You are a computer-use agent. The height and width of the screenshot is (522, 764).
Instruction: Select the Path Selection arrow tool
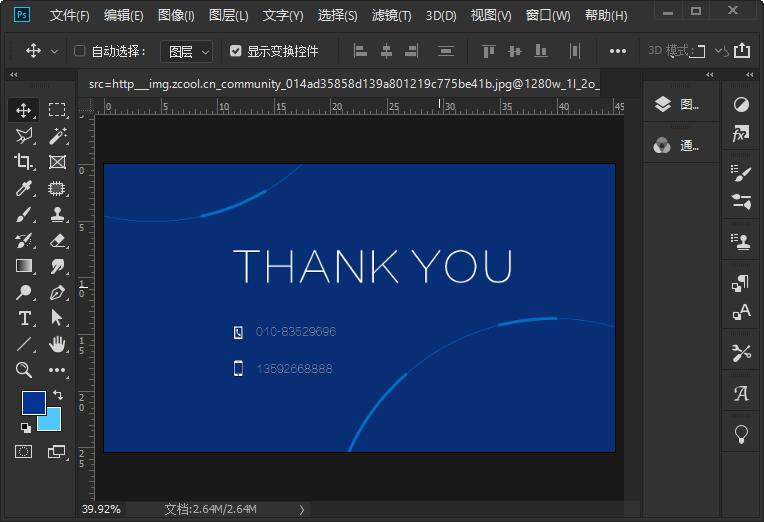57,318
